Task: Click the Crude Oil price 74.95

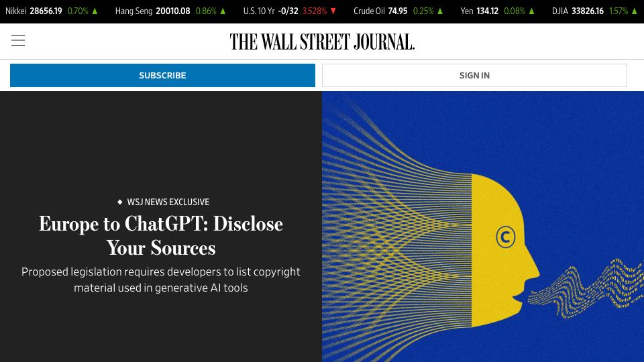Action: pos(398,11)
